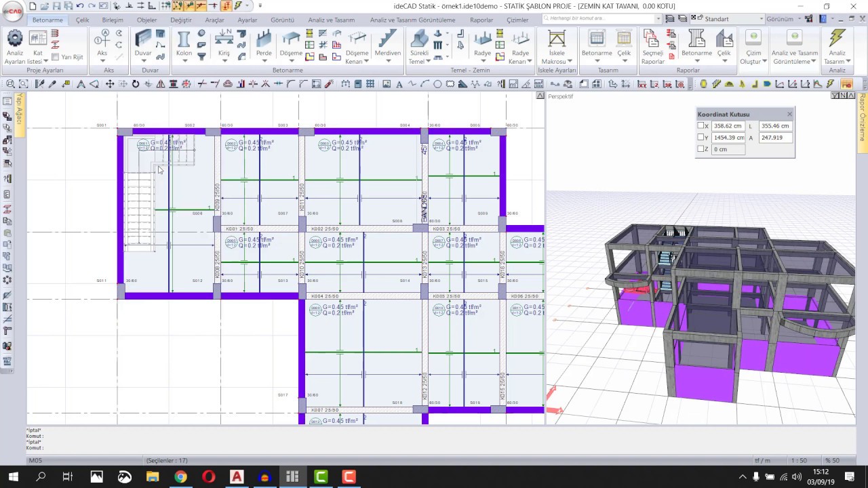
Task: Click the drawing scale 1 : 50
Action: click(800, 461)
